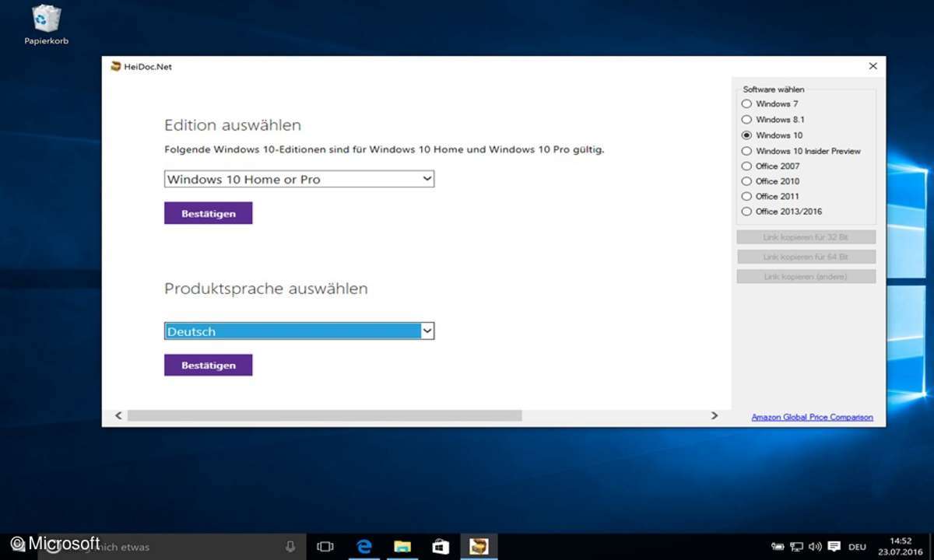This screenshot has height=560, width=934.
Task: Open the clock showing 14:52
Action: tap(900, 547)
